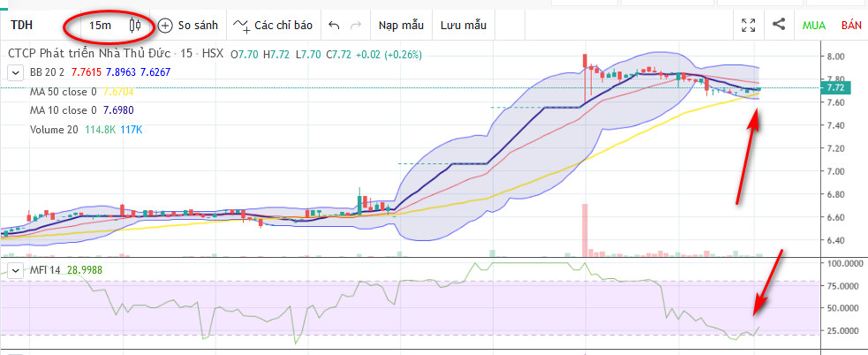Toggle fullscreen chart mode
This screenshot has width=868, height=355.
749,25
